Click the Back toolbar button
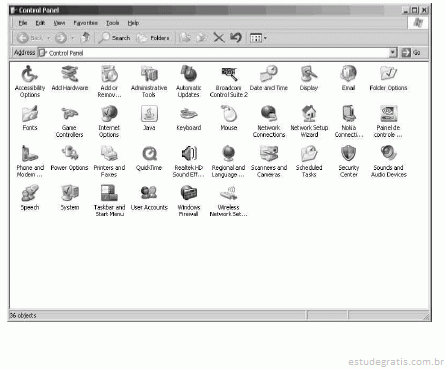 30,38
